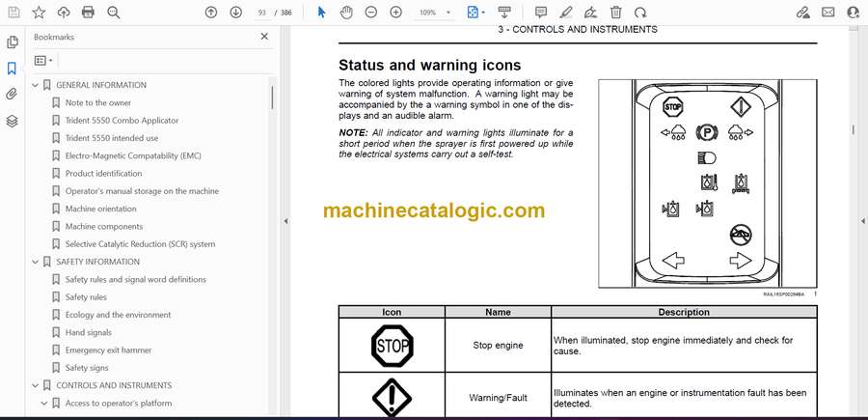Viewport: 868px width, 420px height.
Task: Open the GENERAL INFORMATION bookmark
Action: point(101,85)
